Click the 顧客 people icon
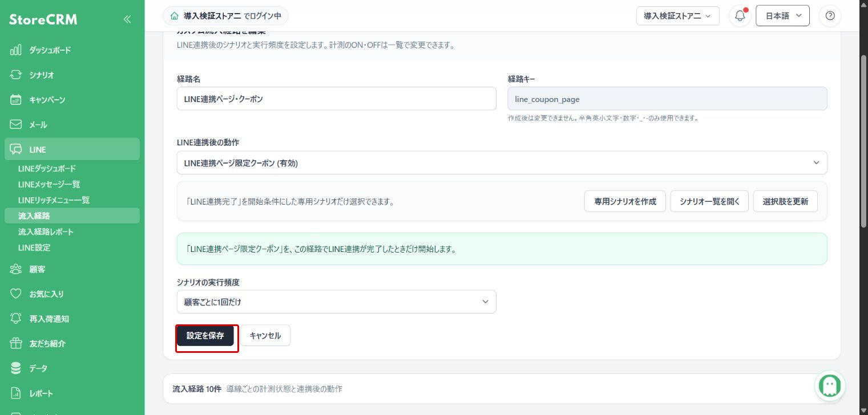The image size is (868, 415). (16, 269)
